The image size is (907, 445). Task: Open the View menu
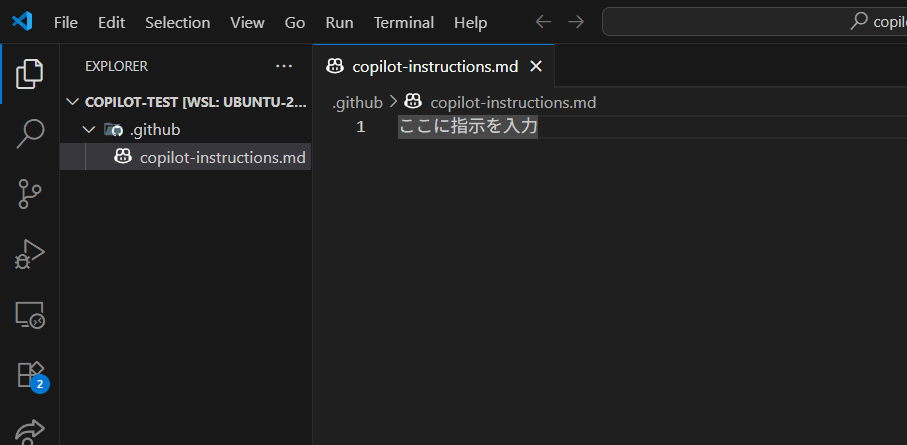click(x=248, y=23)
